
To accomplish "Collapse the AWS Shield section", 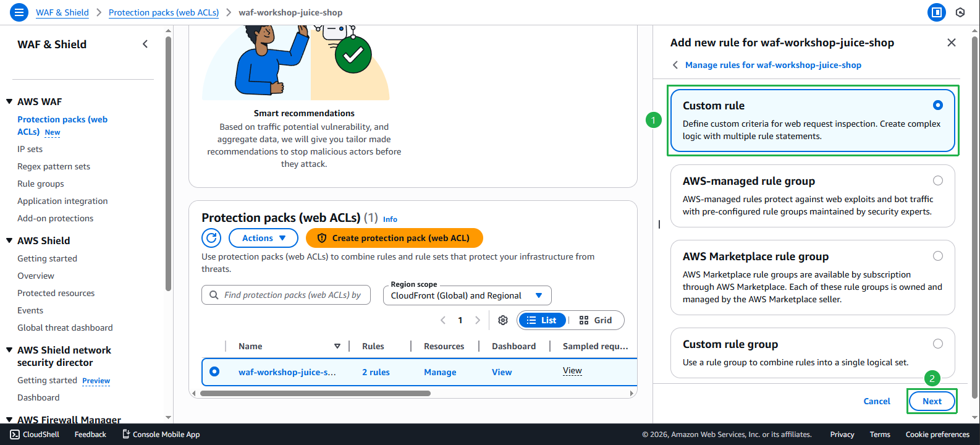I will coord(9,240).
